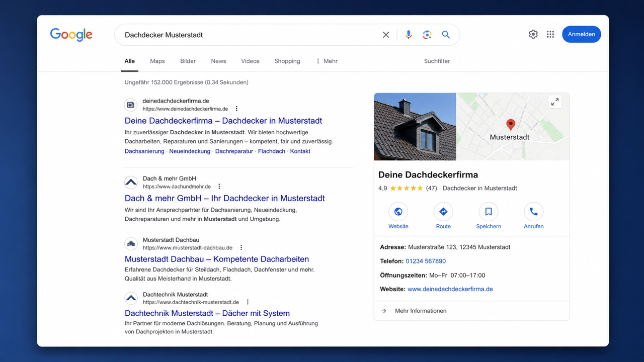
Task: Click the 'https://www.musterstadt-dachbau.de' URL text
Action: tap(188, 248)
